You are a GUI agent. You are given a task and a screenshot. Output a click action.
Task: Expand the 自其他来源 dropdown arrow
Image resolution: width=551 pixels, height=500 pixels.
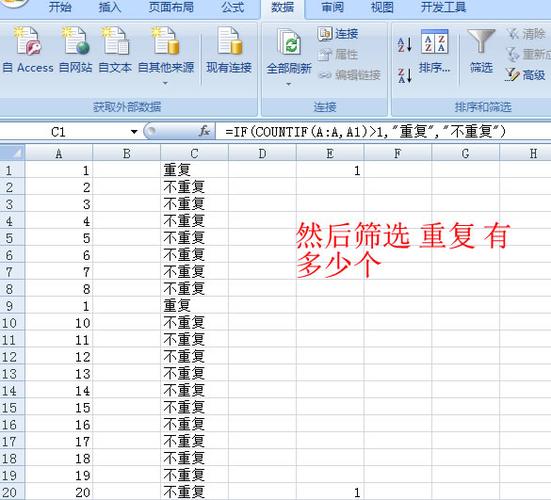click(165, 83)
